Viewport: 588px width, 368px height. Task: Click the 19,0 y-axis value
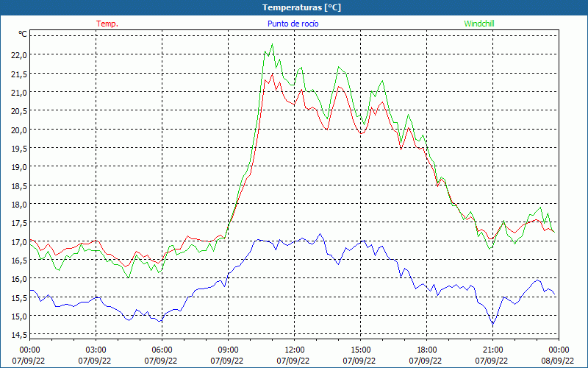pyautogui.click(x=20, y=167)
